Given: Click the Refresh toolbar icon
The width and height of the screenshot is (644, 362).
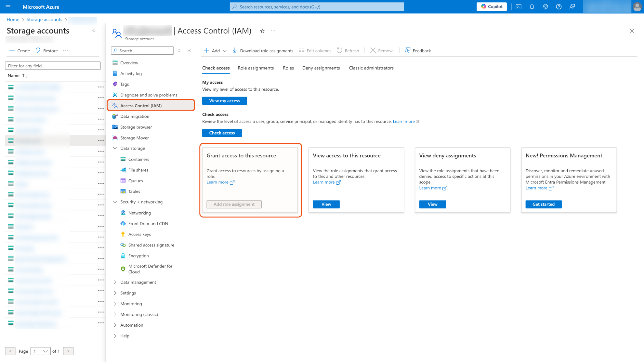Looking at the screenshot, I should pyautogui.click(x=340, y=51).
